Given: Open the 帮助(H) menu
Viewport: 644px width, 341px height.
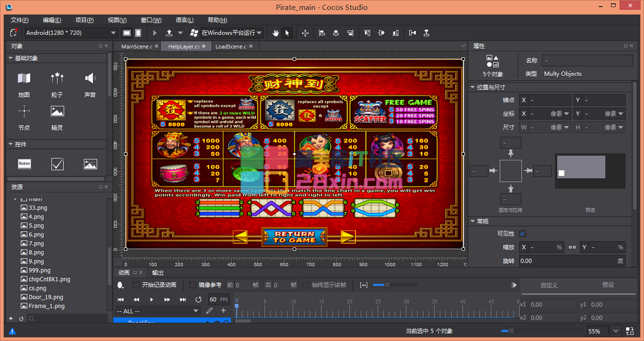Looking at the screenshot, I should (217, 20).
